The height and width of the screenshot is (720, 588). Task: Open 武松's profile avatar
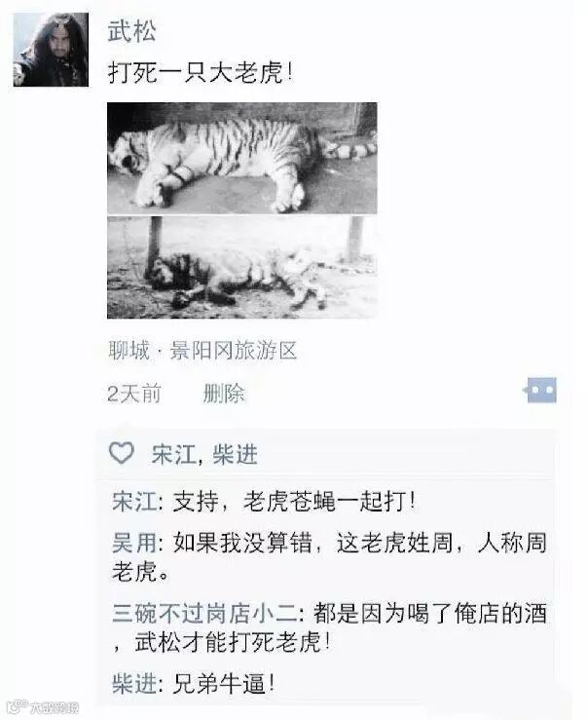pyautogui.click(x=51, y=50)
